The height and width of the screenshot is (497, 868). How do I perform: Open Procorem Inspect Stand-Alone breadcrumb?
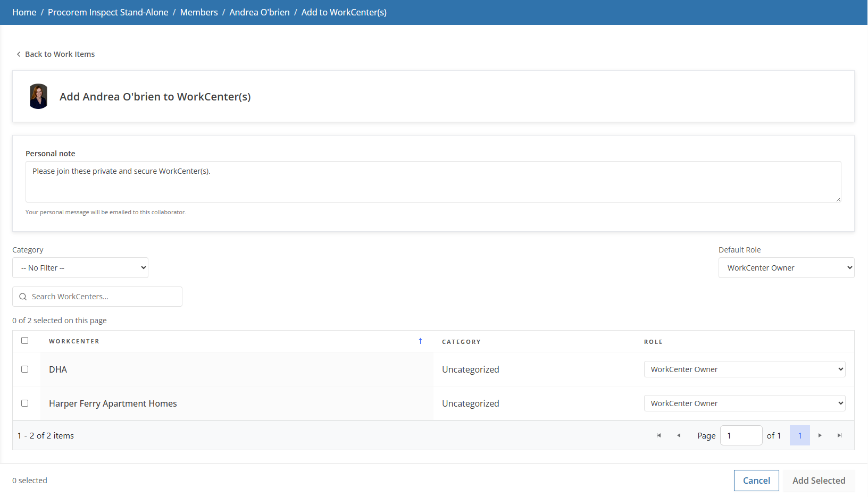[108, 12]
